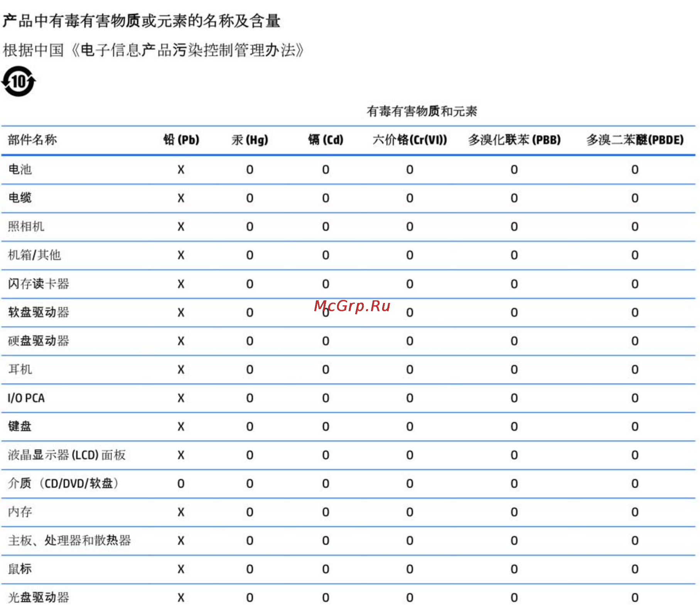
Task: Click the 光盘驱动器 row label
Action: 39,598
